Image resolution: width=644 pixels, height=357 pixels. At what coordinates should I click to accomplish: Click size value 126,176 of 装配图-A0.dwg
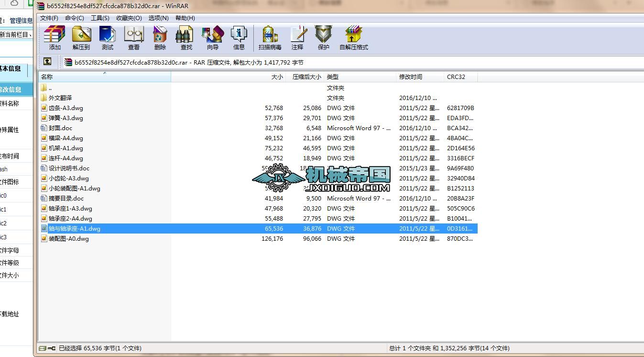click(272, 238)
